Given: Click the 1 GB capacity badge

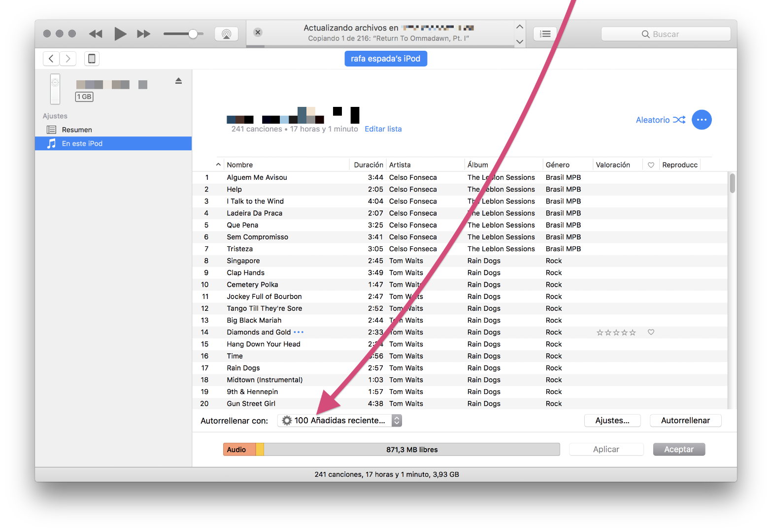Looking at the screenshot, I should tap(84, 97).
